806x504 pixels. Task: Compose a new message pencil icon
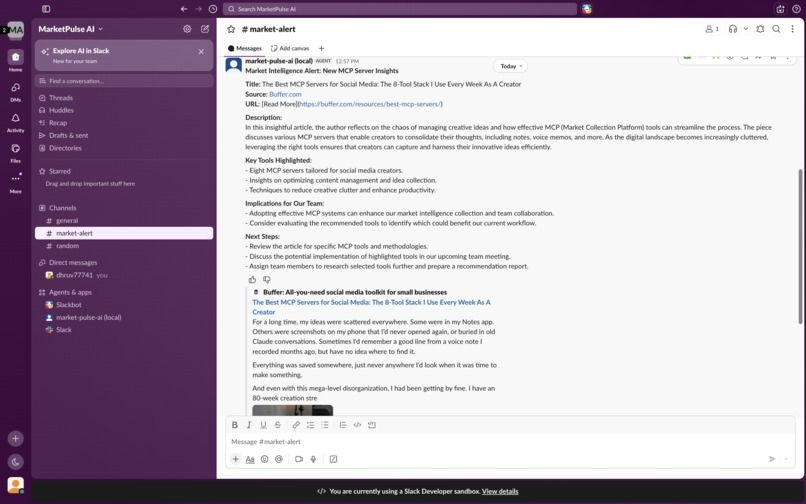(205, 29)
